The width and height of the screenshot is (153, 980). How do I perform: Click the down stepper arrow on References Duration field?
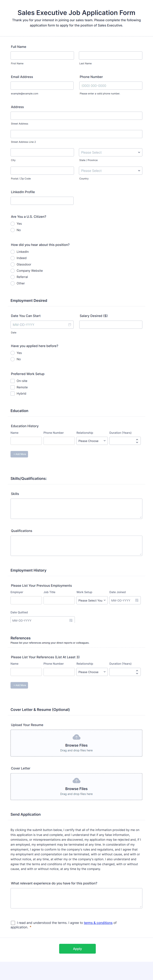(137, 673)
